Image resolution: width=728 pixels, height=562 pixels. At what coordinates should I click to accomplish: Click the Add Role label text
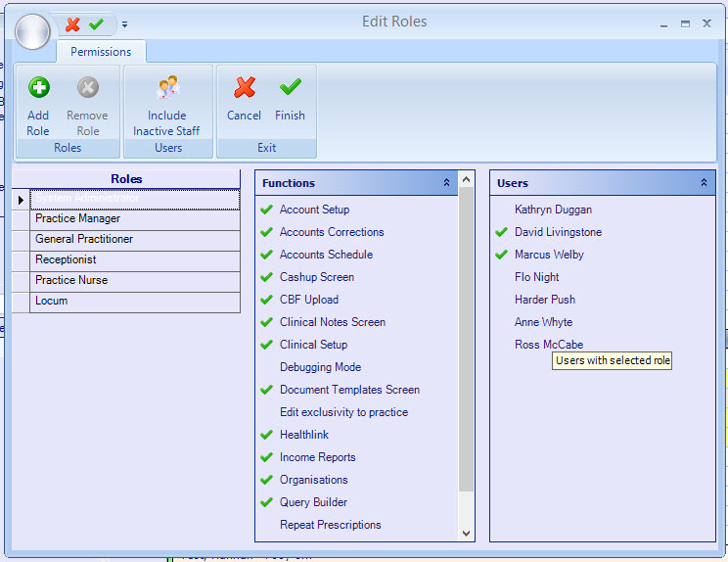[38, 123]
